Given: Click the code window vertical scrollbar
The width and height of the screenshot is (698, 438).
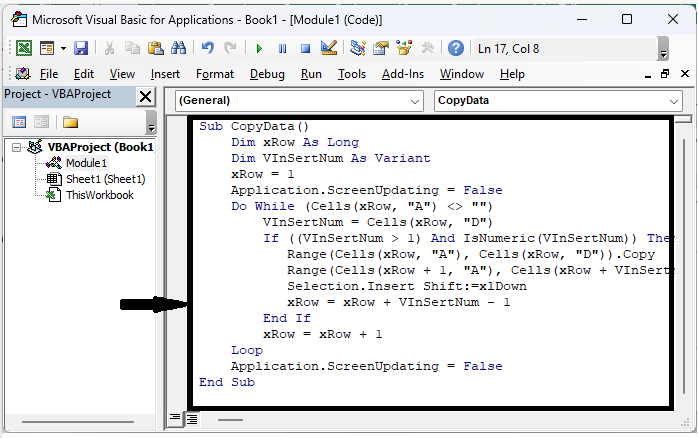Looking at the screenshot, I should click(684, 267).
